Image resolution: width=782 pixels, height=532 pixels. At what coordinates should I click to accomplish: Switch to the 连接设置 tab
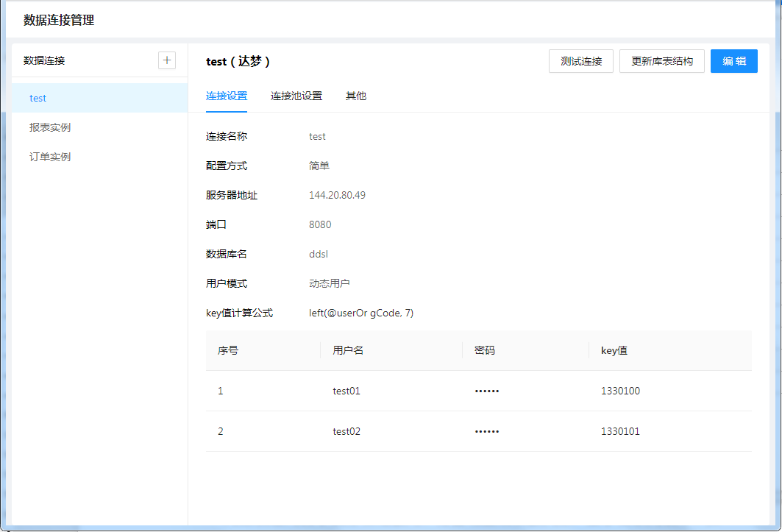click(x=227, y=96)
